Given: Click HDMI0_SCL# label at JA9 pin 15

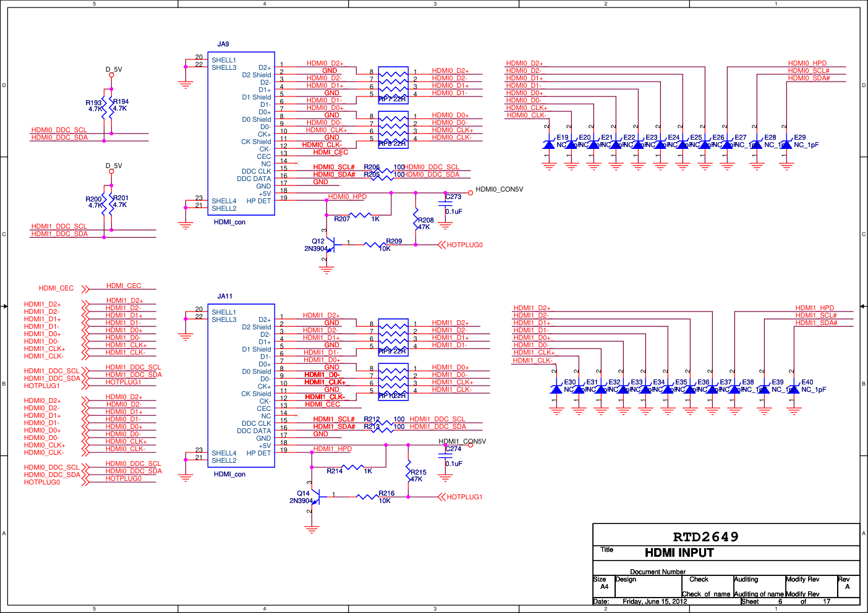Looking at the screenshot, I should tap(334, 167).
